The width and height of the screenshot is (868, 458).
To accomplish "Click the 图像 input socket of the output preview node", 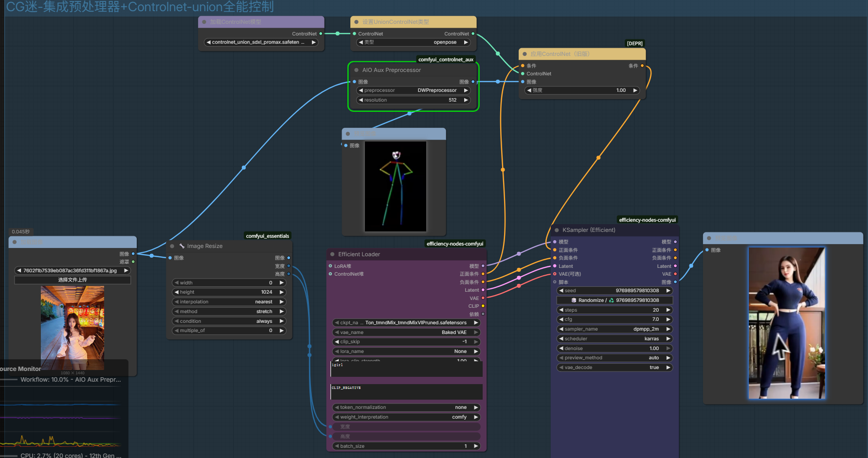I will [x=707, y=250].
